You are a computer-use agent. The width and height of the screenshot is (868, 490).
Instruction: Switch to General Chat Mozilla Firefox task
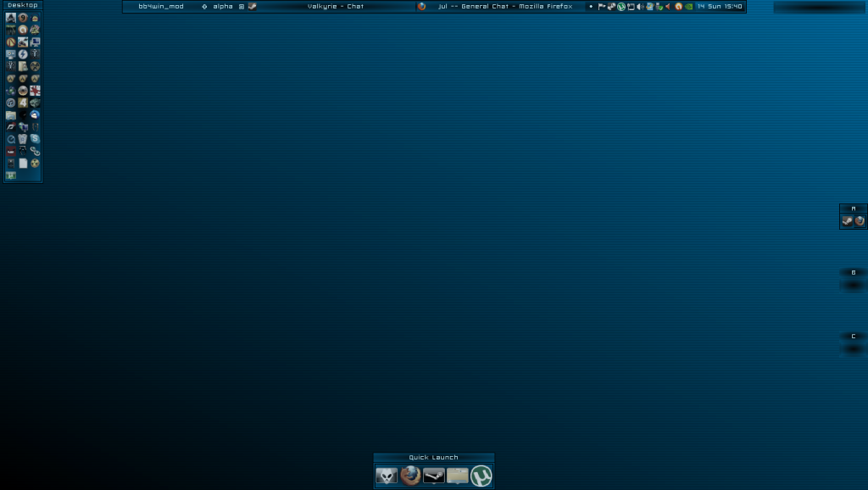[504, 7]
